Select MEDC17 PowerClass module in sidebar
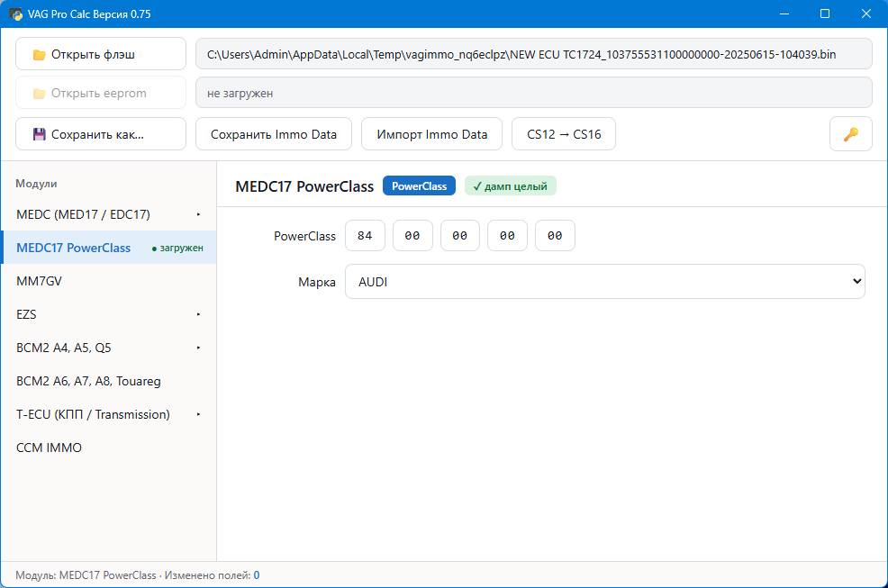Screen dimensions: 888x588 pos(109,248)
